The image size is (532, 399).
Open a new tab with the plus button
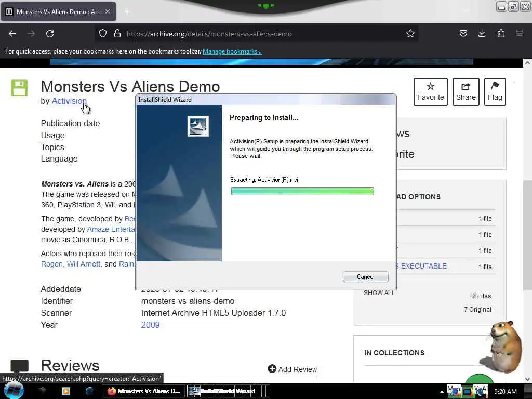tap(127, 12)
